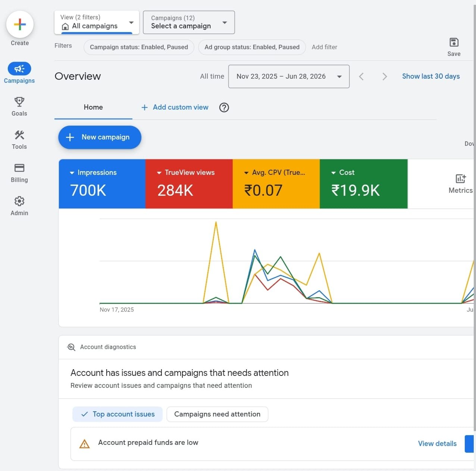
Task: Click the New campaign button
Action: tap(100, 137)
